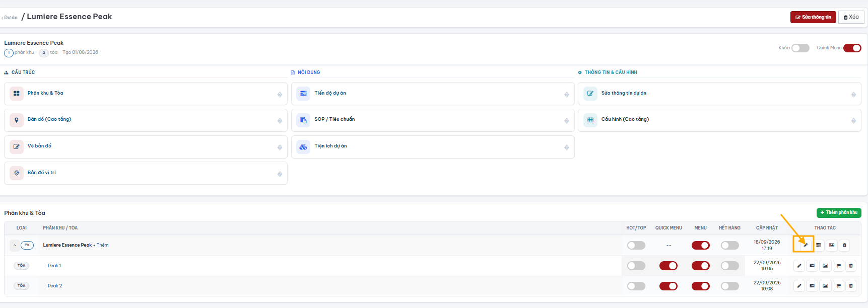
Task: Enable Hot/Top toggle for Peak 1
Action: [x=636, y=266]
